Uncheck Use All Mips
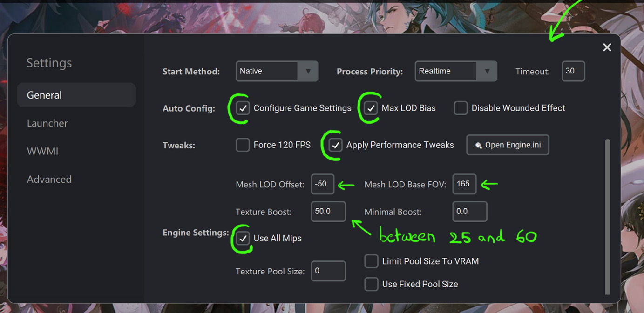The height and width of the screenshot is (313, 644). [x=243, y=238]
